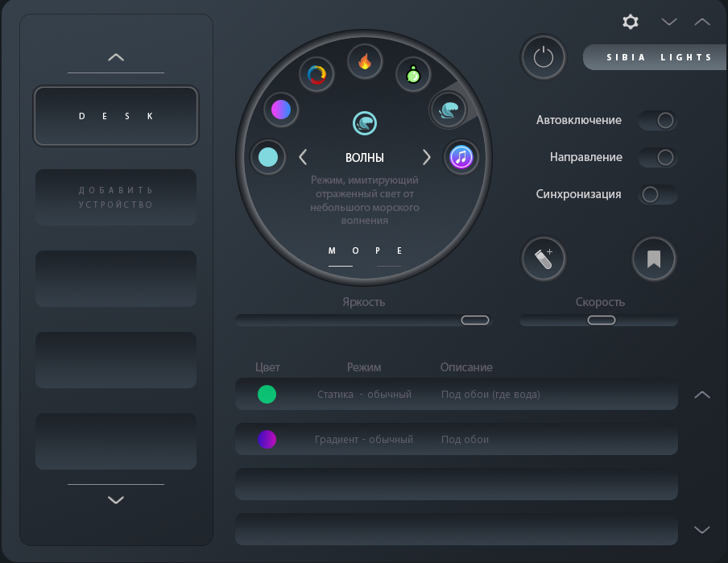Click the purple gradient swatch preset
The width and height of the screenshot is (728, 563).
pos(267,440)
